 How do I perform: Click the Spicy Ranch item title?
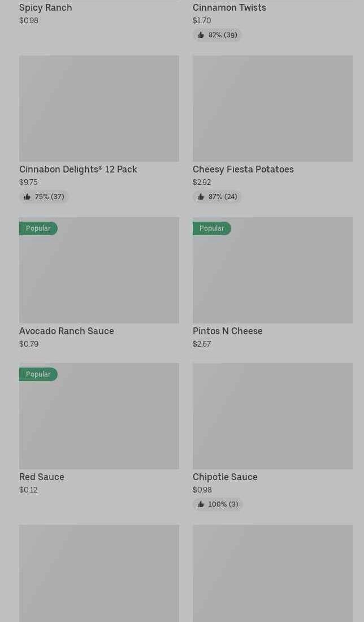[46, 8]
